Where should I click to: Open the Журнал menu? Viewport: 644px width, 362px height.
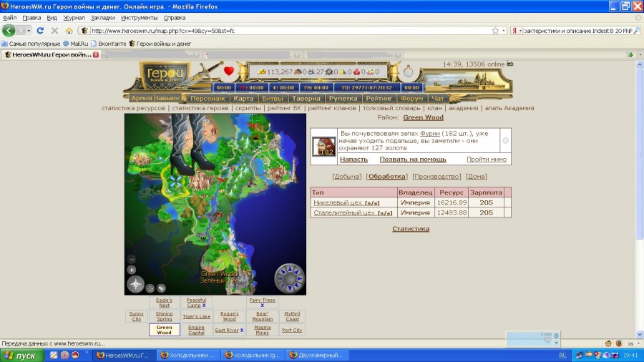click(x=74, y=18)
